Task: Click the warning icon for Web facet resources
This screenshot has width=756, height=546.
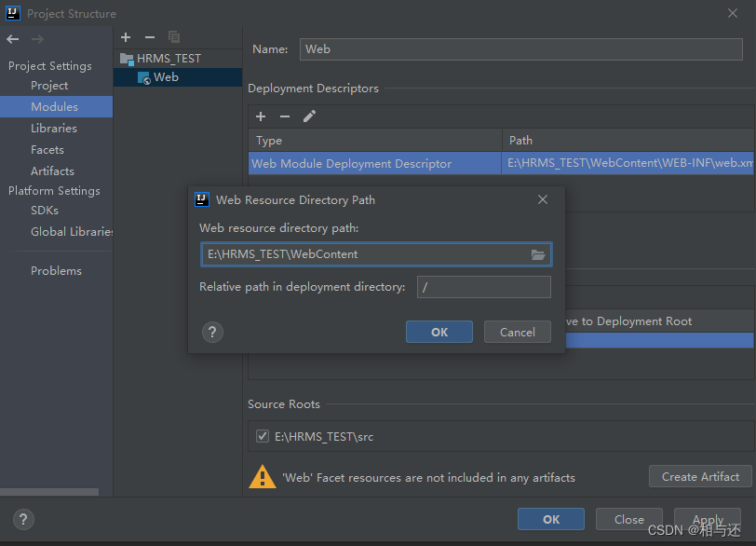Action: click(263, 476)
